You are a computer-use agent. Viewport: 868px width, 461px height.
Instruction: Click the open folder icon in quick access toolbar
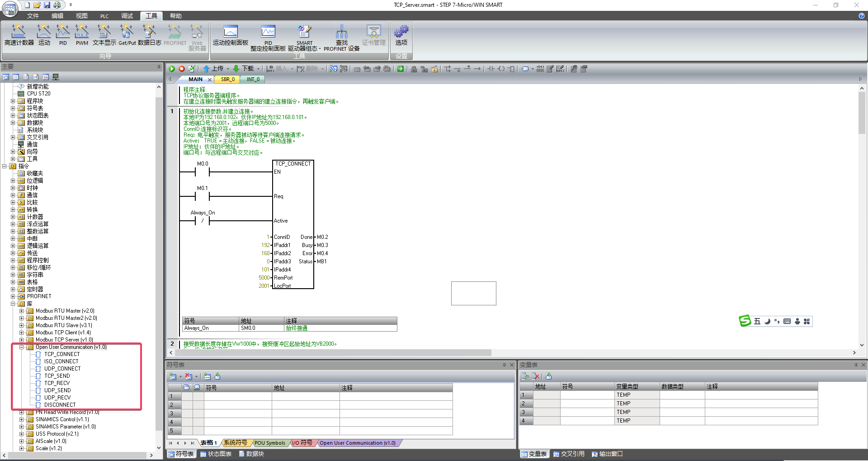coord(37,5)
